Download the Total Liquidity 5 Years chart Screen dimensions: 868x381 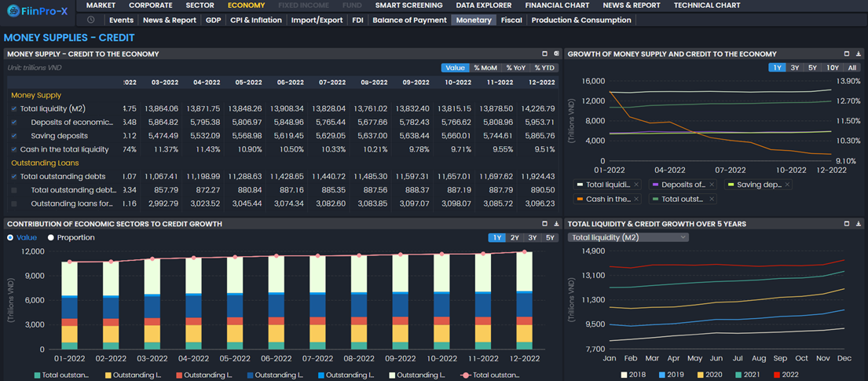[859, 224]
